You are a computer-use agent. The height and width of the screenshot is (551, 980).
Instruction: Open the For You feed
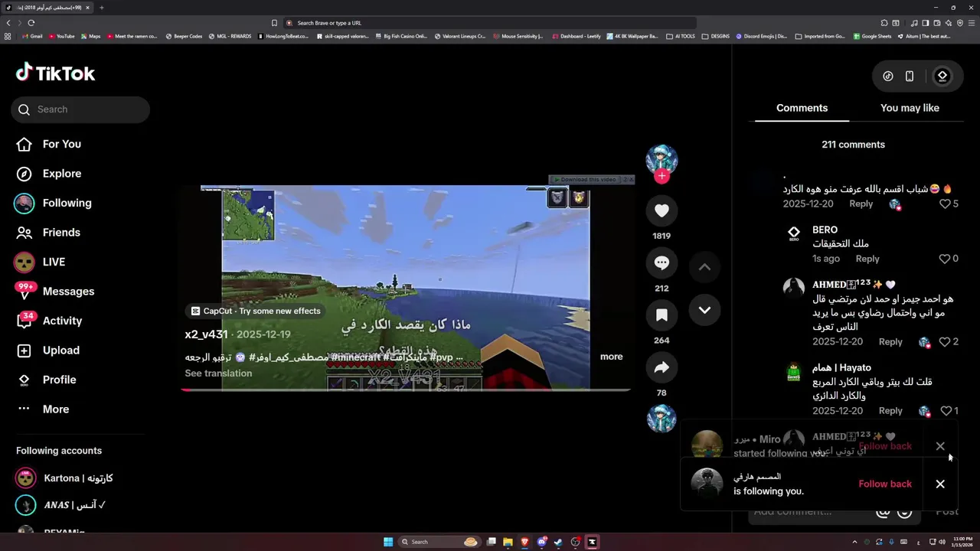click(61, 144)
